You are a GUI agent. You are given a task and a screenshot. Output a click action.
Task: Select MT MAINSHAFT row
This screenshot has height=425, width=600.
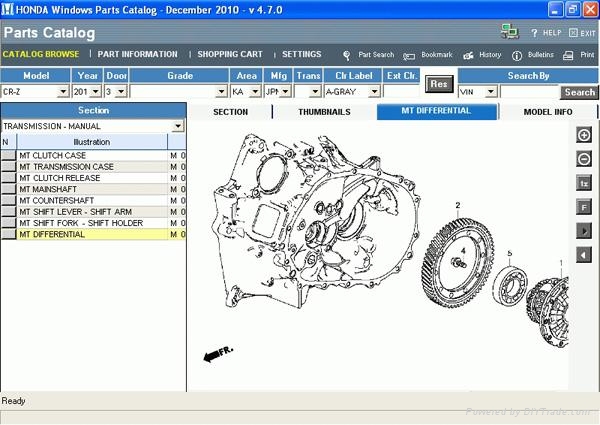point(93,189)
